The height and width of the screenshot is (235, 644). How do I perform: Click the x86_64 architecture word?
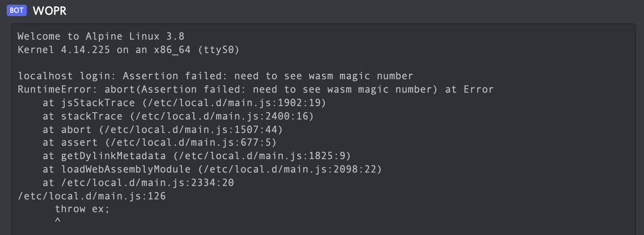172,50
